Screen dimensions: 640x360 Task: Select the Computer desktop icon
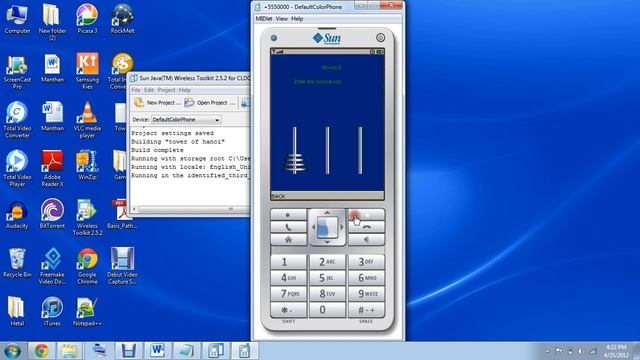[17, 19]
